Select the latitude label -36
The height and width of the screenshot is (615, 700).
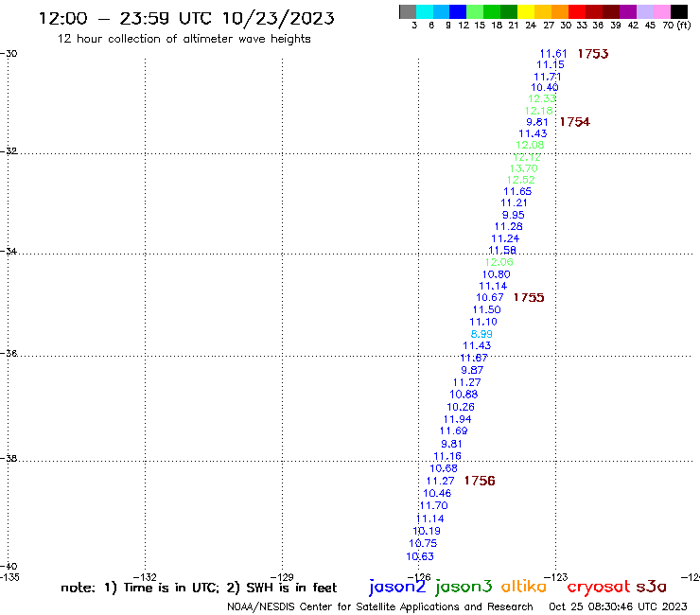[9, 353]
